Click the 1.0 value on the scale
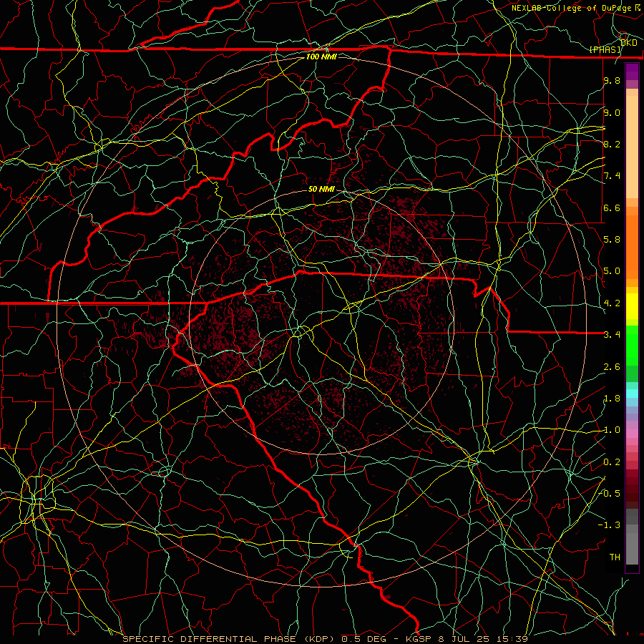Image resolution: width=644 pixels, height=644 pixels. (612, 430)
